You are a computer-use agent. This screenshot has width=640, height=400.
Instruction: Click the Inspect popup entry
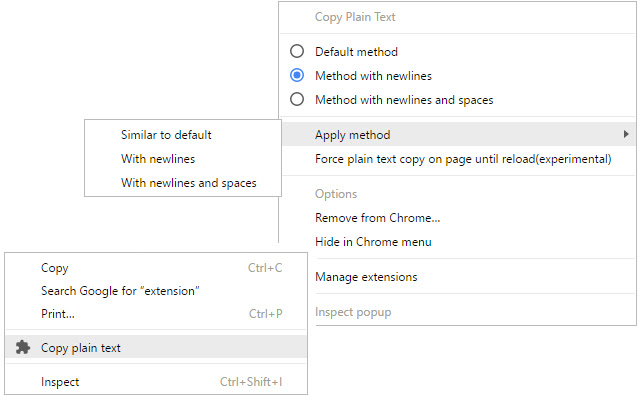(x=352, y=312)
